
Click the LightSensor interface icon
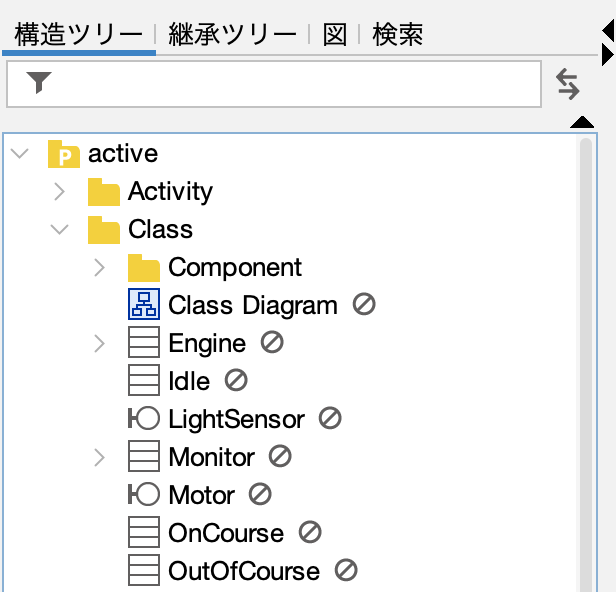(144, 418)
